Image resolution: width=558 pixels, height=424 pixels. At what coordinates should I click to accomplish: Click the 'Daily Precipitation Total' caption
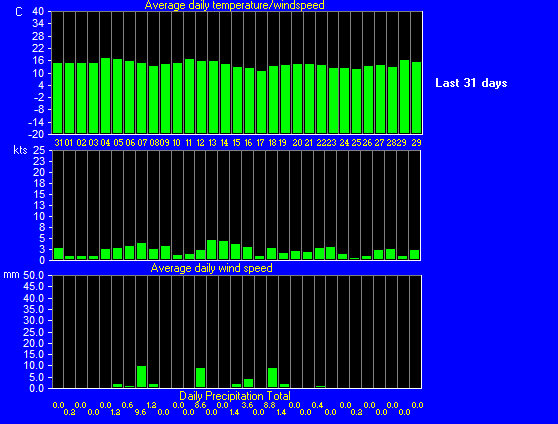pyautogui.click(x=235, y=396)
